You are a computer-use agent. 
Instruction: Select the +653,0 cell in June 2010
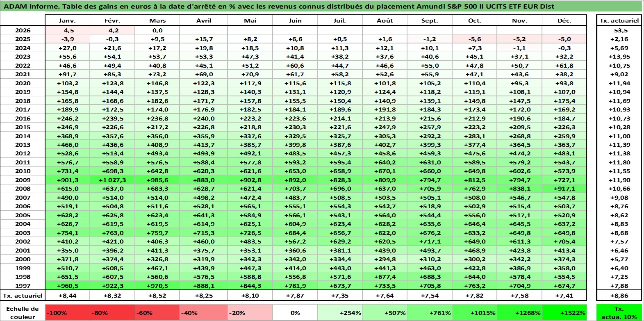(295, 171)
